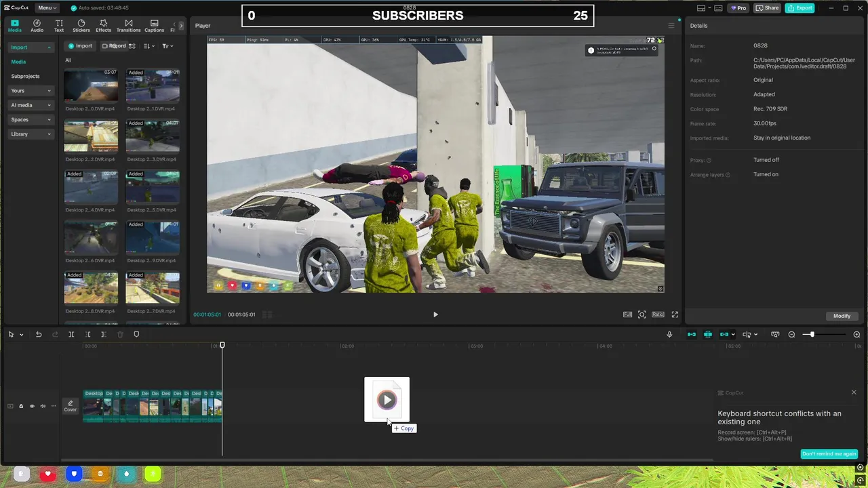Image resolution: width=868 pixels, height=488 pixels.
Task: Click the Record button
Action: pyautogui.click(x=114, y=46)
